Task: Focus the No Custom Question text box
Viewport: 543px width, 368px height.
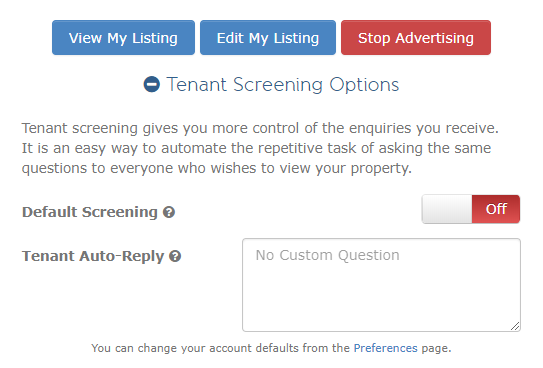Action: pyautogui.click(x=381, y=285)
